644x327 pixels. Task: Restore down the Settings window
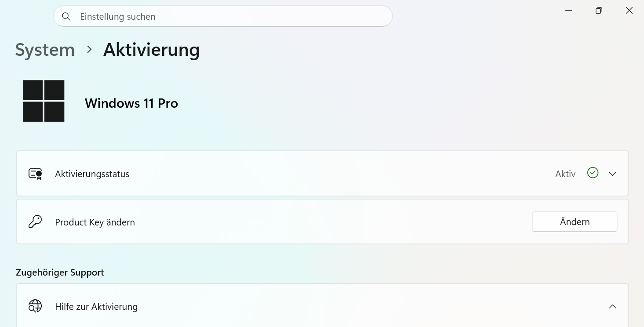[599, 10]
